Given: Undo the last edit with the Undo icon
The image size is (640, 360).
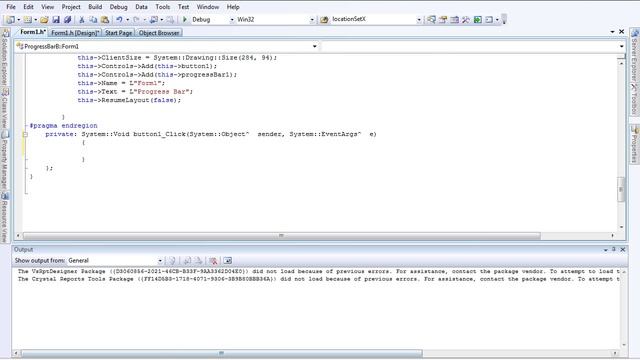Looking at the screenshot, I should coord(119,20).
